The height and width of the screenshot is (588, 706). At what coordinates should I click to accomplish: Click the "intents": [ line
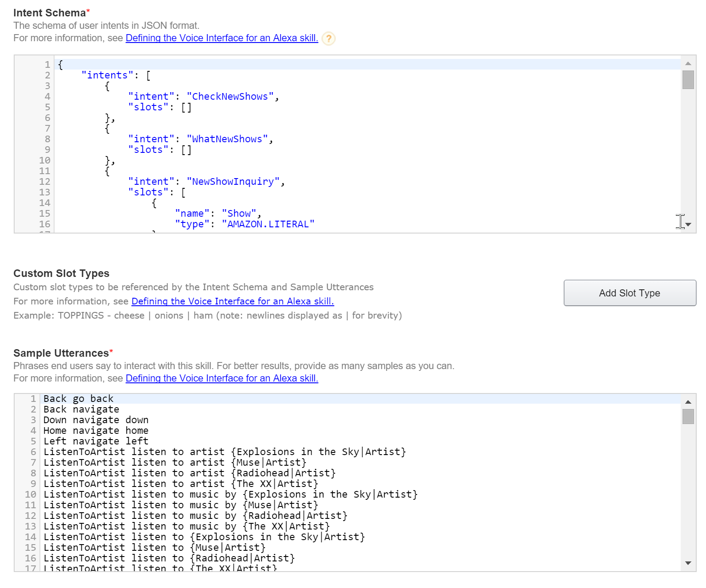coord(116,75)
